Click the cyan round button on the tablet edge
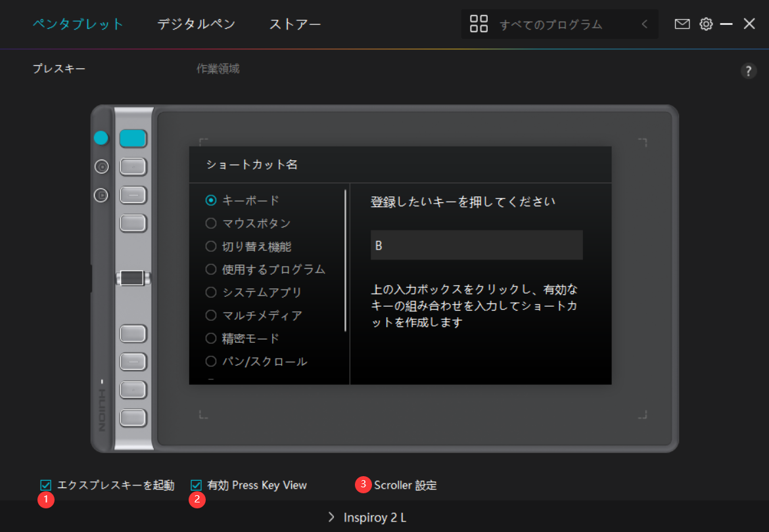 tap(101, 138)
